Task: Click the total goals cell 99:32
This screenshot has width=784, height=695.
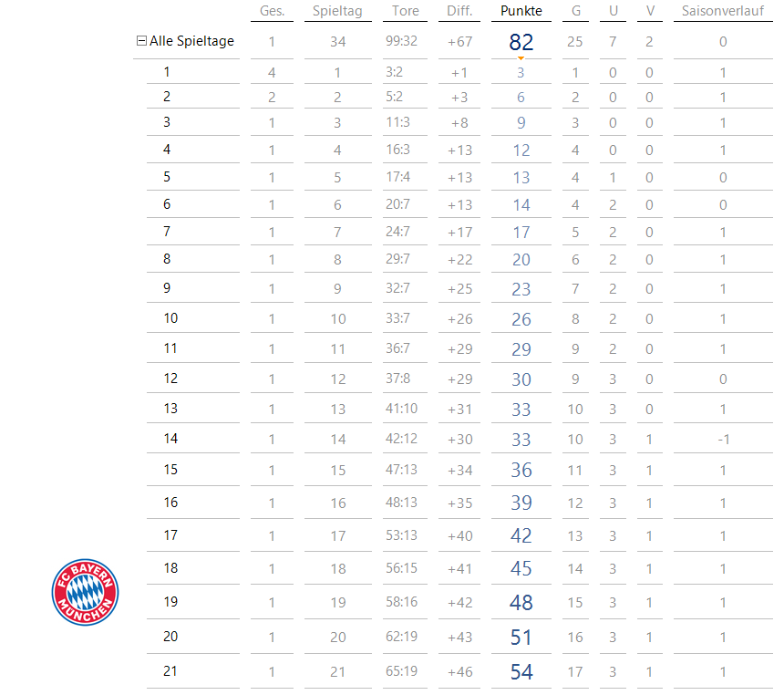Action: point(401,42)
